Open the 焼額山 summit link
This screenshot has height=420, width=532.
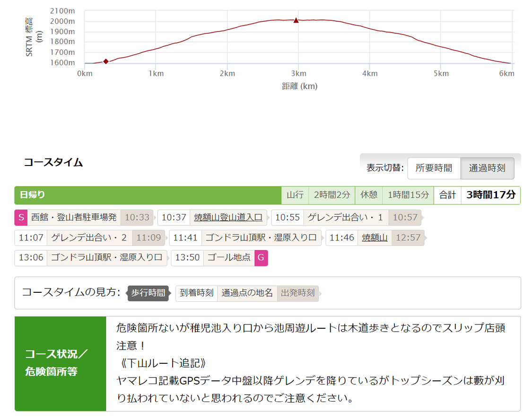tap(375, 237)
